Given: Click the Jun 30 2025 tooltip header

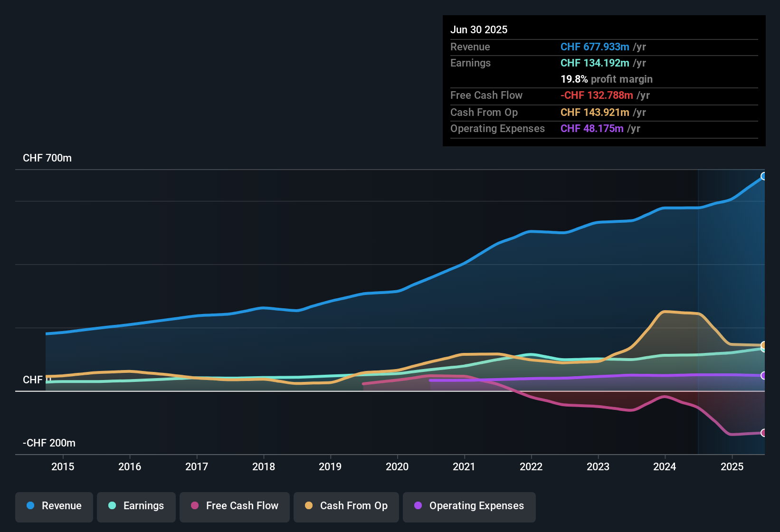Looking at the screenshot, I should point(479,29).
